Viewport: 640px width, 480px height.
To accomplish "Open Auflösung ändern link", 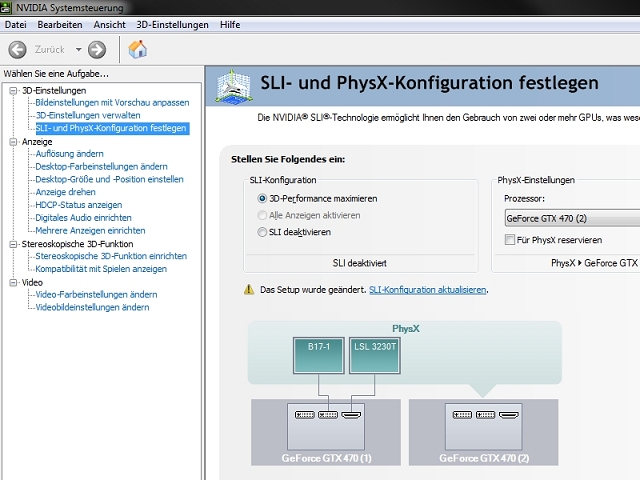I will tap(69, 154).
